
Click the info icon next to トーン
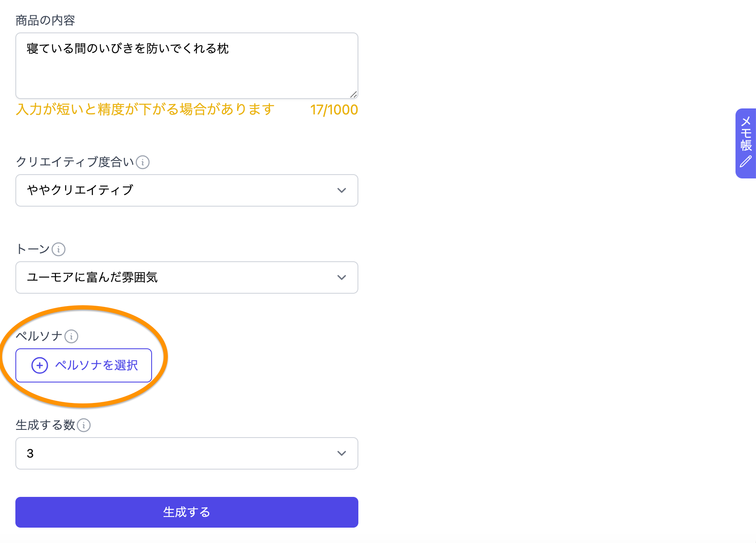[x=59, y=249]
